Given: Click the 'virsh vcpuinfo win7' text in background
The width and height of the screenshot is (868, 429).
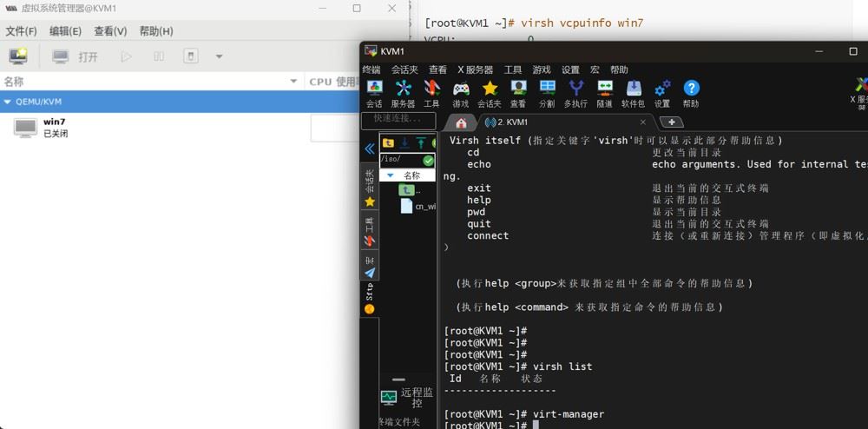Looking at the screenshot, I should [x=582, y=23].
